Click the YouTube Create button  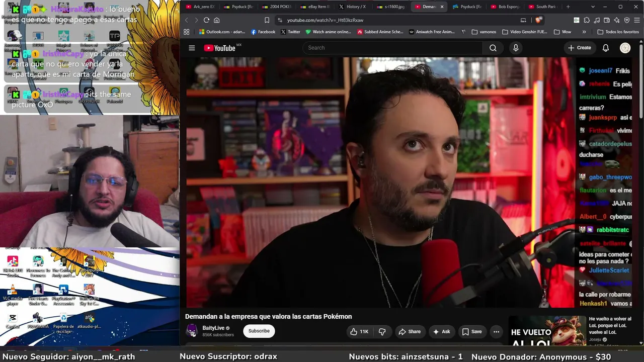coord(580,48)
